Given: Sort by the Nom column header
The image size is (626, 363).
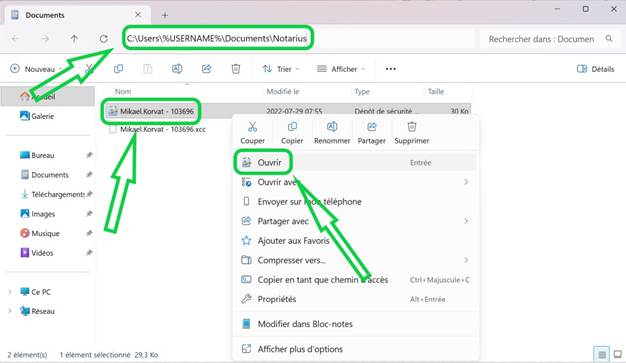Looking at the screenshot, I should [x=123, y=91].
